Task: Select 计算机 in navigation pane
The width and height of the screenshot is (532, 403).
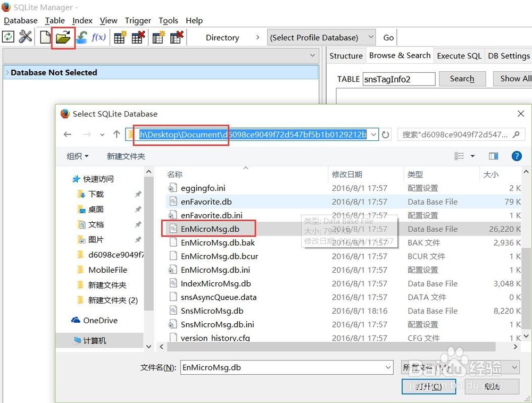Action: (x=90, y=340)
